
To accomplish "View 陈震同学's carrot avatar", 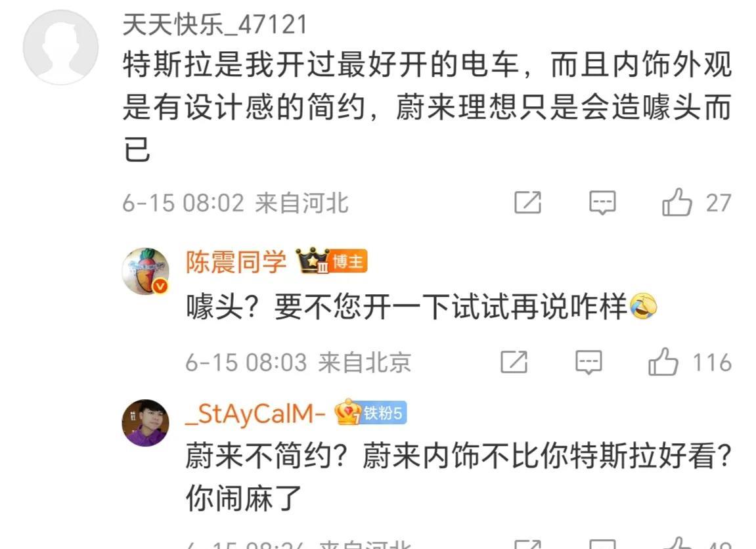I will point(145,271).
